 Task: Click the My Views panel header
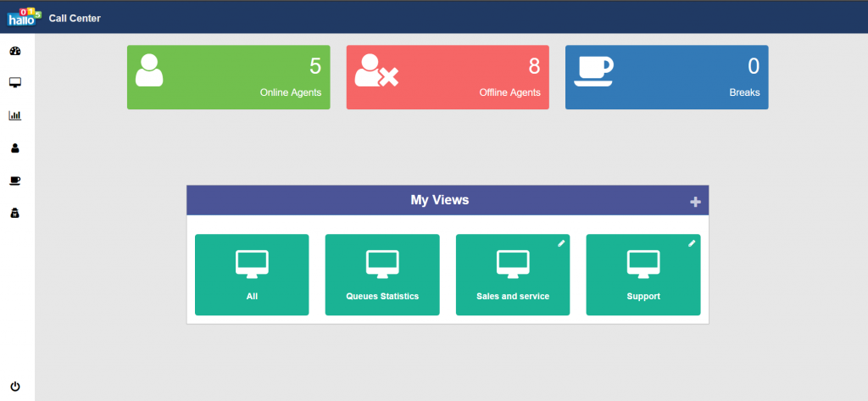[440, 200]
